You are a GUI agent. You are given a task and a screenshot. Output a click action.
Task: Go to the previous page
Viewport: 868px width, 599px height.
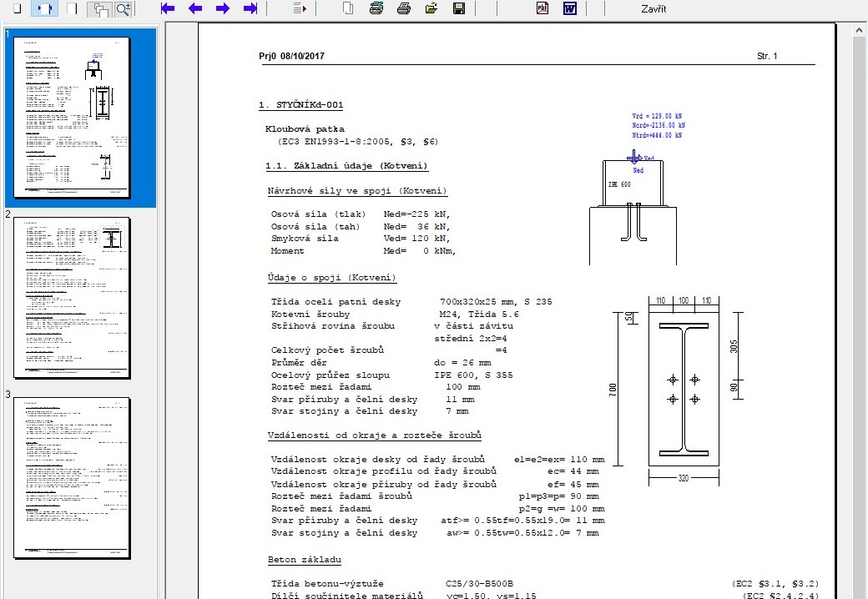(194, 8)
